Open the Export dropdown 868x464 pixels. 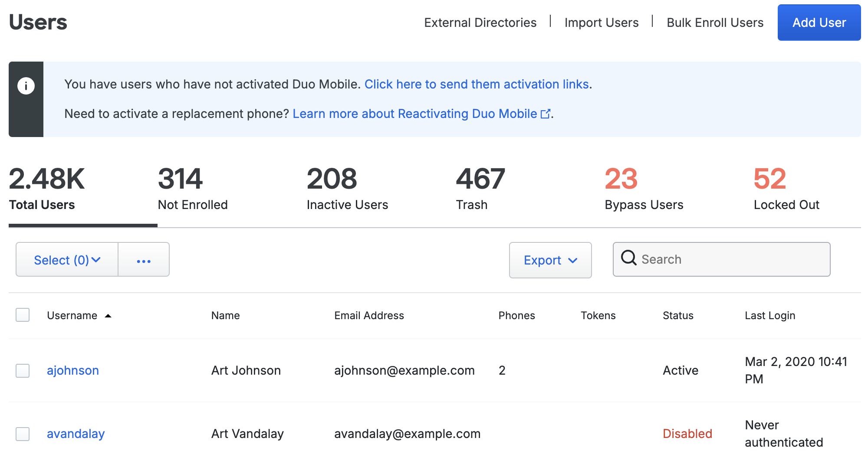click(x=550, y=260)
